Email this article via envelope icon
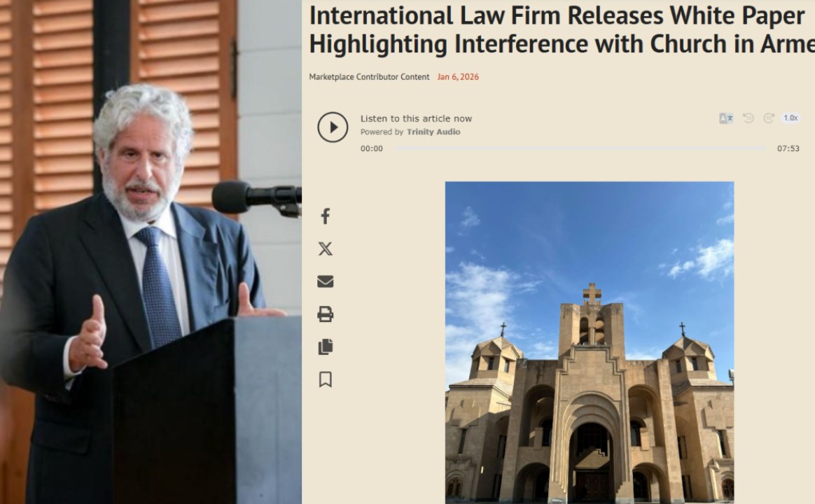This screenshot has width=815, height=504. pos(326,281)
